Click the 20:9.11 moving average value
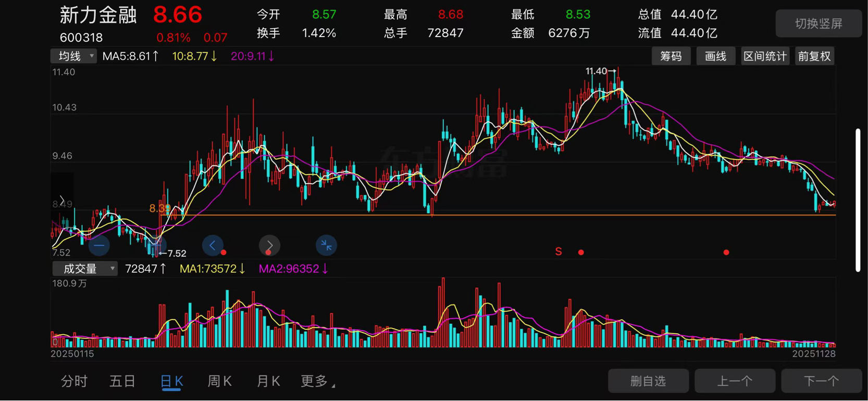The image size is (868, 401). (252, 56)
